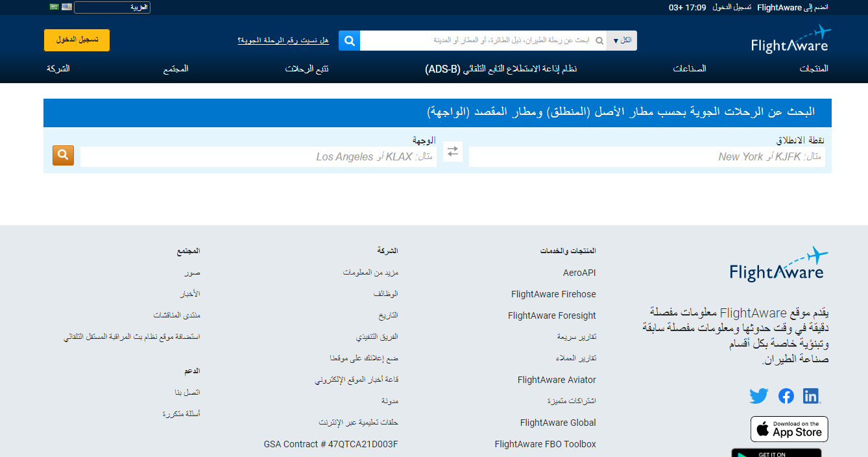Click the origin field with KJFK example

tap(647, 156)
